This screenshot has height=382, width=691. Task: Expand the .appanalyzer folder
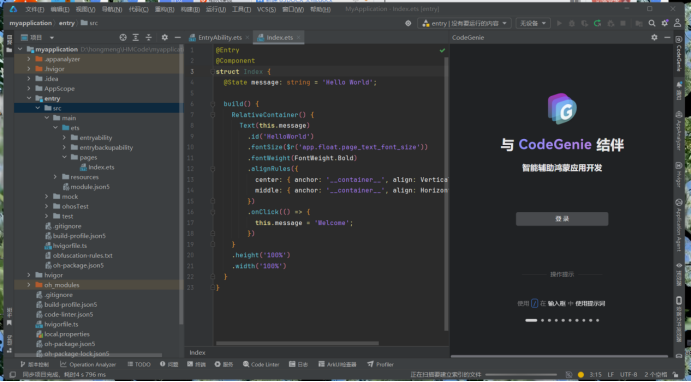click(29, 59)
